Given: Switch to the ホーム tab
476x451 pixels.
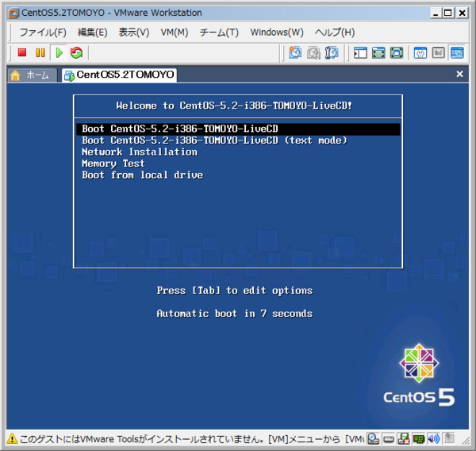Looking at the screenshot, I should 33,75.
